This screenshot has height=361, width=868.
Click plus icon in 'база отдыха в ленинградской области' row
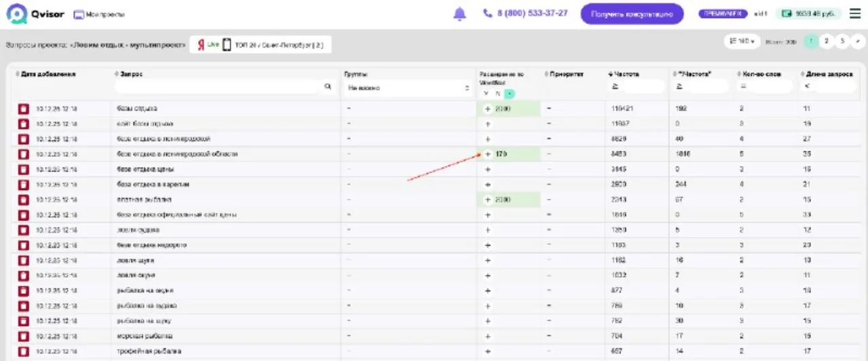coord(488,154)
